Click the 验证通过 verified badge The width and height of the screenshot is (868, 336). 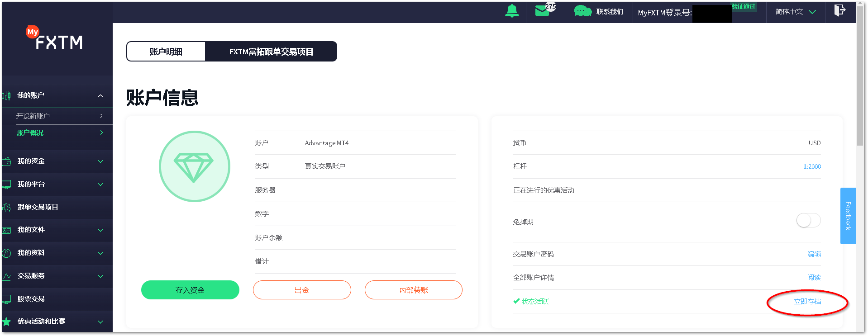[x=744, y=6]
